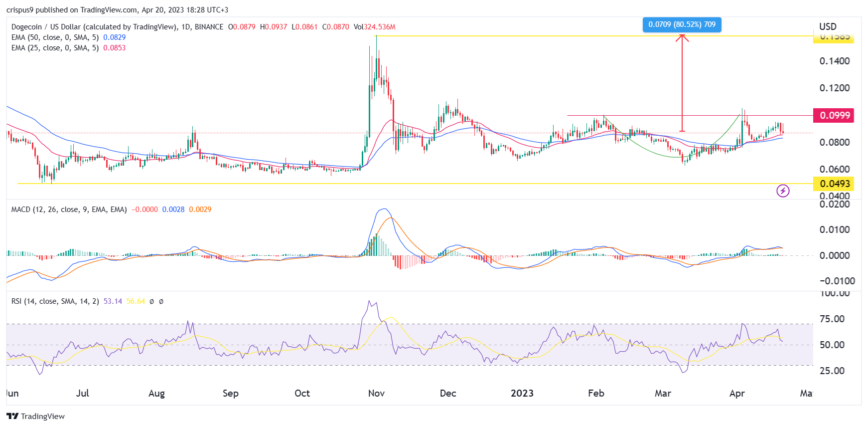868x427 pixels.
Task: Click the MACD value 0.0028
Action: point(173,210)
